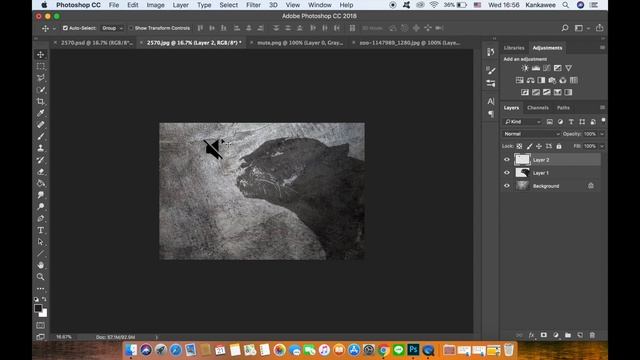Screen dimensions: 640x360
Task: Open Layers panel options menu
Action: tap(602, 108)
